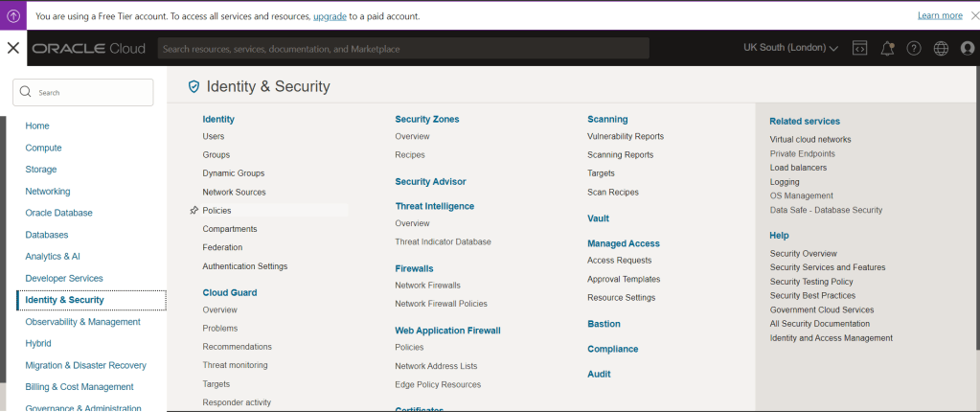Open the notifications bell icon

(887, 48)
